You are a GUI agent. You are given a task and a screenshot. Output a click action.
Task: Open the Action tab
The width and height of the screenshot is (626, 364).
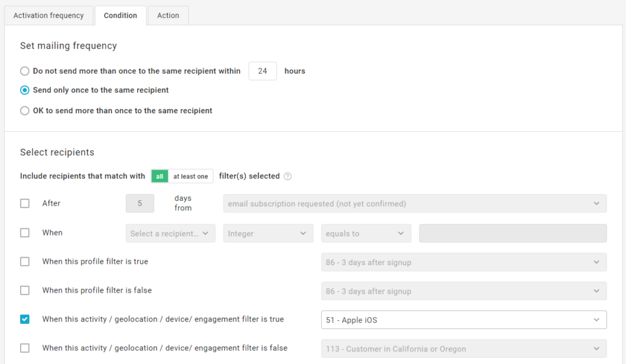coord(168,16)
